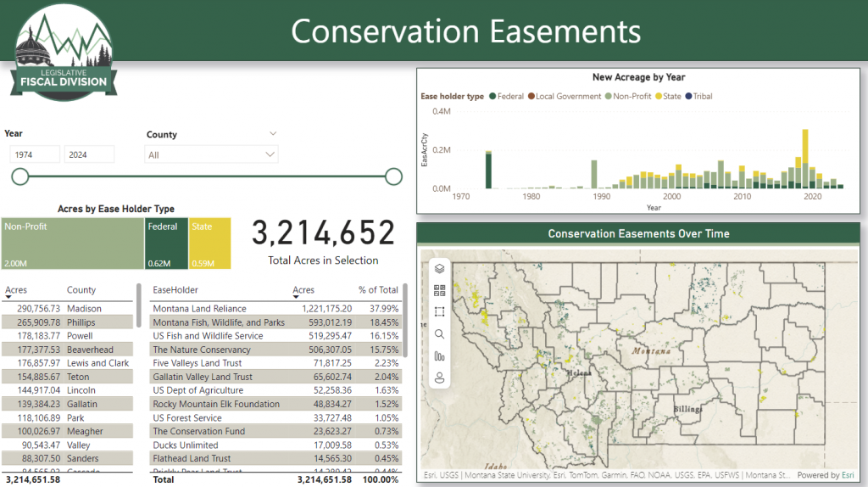
Task: Click the right handle of Year slider
Action: (x=393, y=176)
